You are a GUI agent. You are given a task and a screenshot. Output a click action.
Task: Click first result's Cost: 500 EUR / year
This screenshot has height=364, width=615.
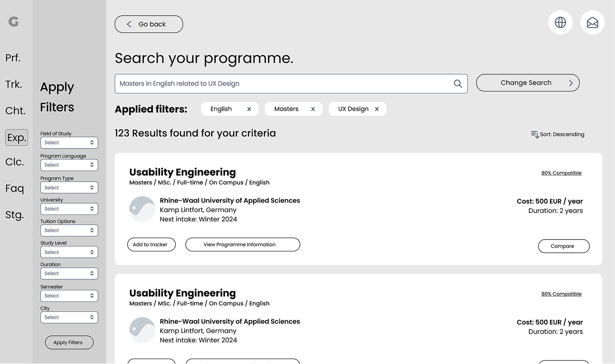[x=550, y=201]
